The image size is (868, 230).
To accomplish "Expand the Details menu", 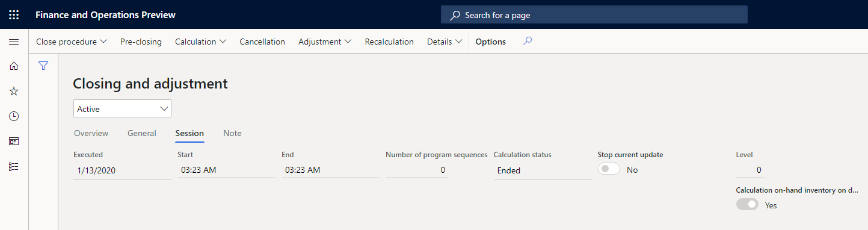I will [445, 42].
